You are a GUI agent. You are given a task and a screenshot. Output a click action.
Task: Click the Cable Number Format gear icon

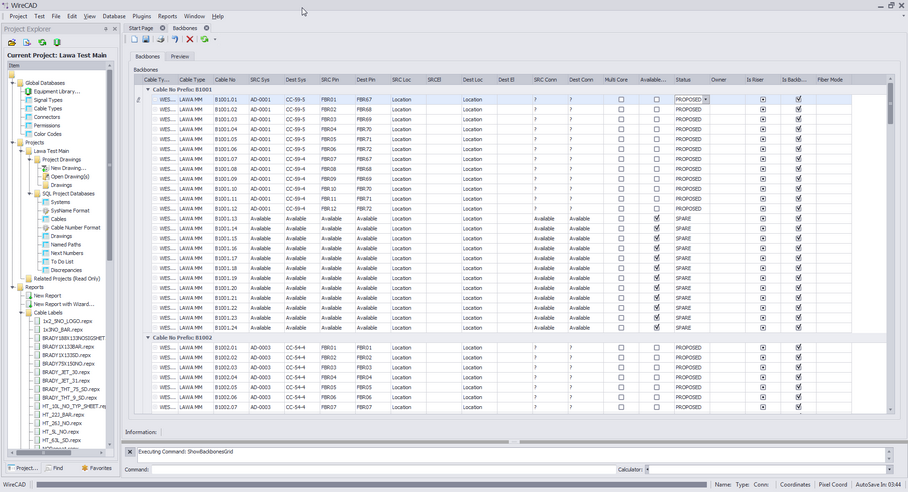click(45, 227)
